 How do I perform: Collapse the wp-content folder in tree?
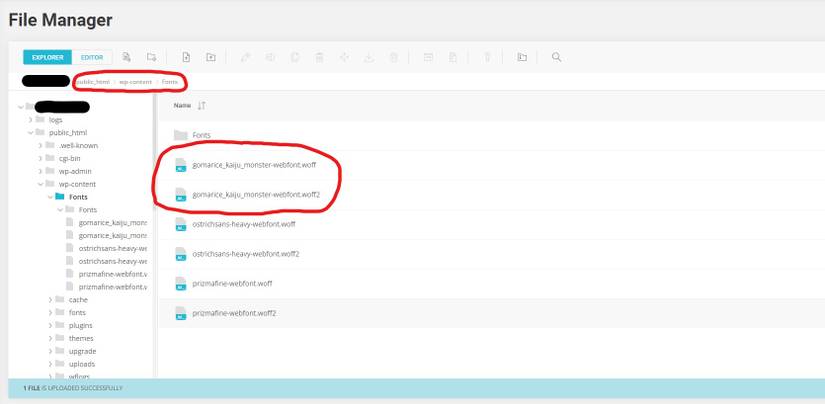pyautogui.click(x=41, y=184)
